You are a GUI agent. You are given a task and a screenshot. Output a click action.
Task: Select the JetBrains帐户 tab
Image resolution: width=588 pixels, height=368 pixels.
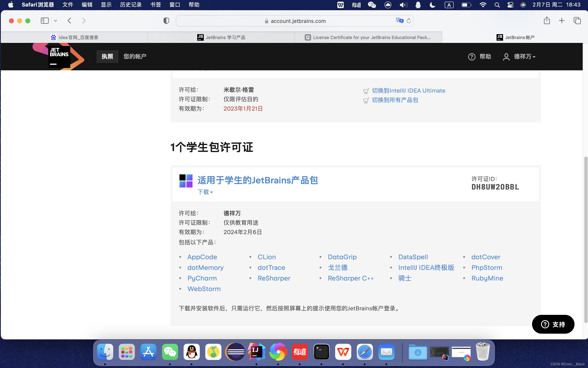(x=515, y=37)
